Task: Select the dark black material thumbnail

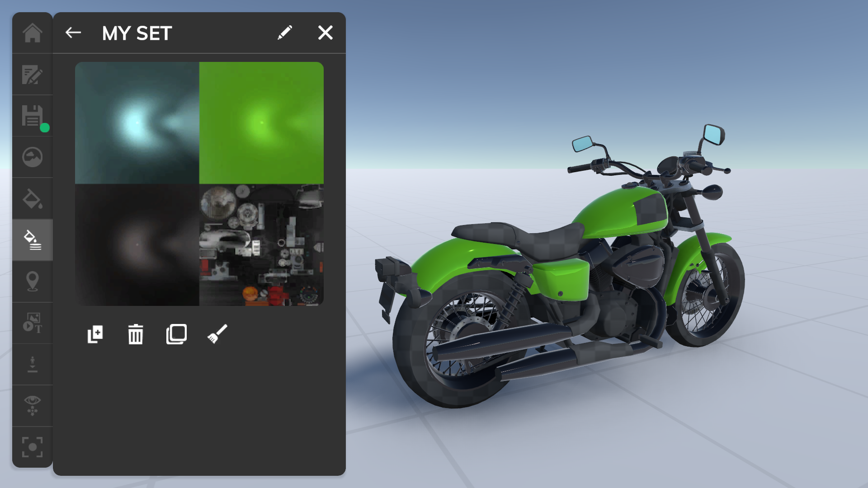Action: 137,245
